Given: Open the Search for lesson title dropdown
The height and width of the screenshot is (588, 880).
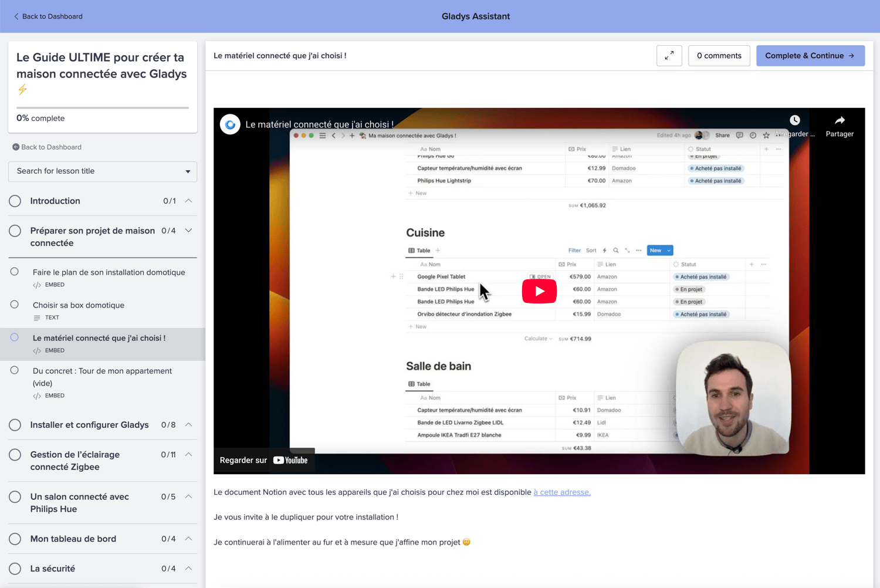Looking at the screenshot, I should 103,171.
